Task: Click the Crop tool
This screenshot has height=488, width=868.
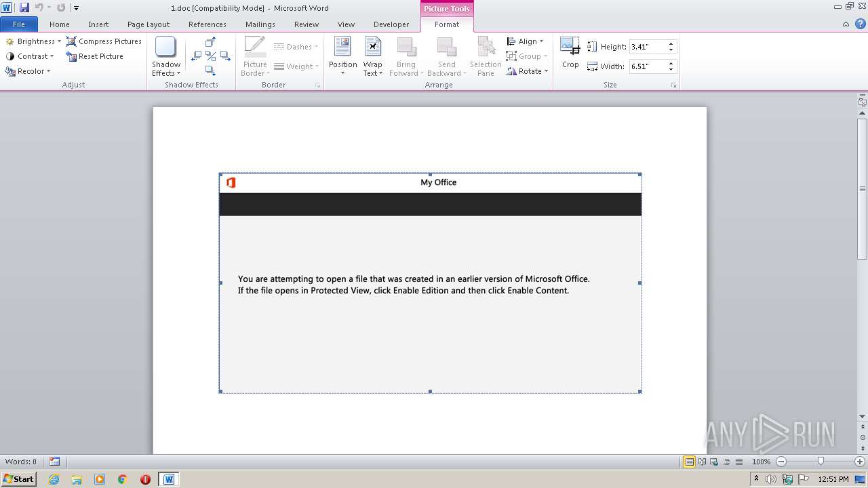Action: (x=570, y=54)
